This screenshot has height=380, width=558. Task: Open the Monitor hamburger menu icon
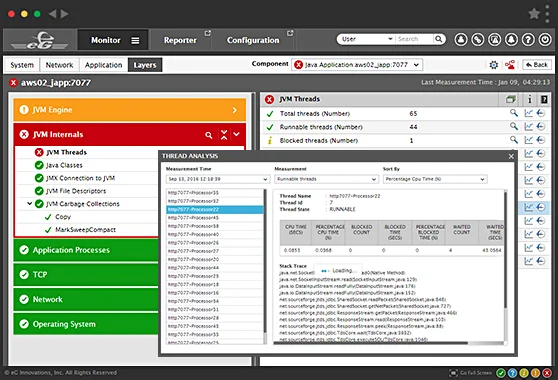135,41
